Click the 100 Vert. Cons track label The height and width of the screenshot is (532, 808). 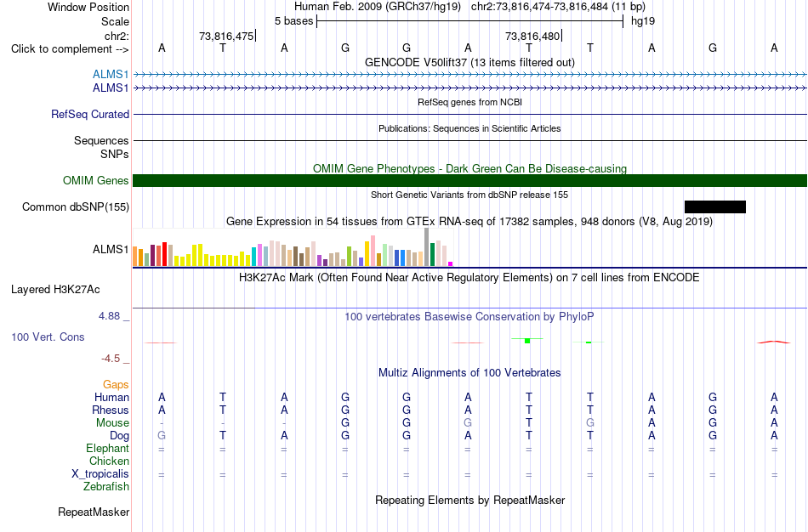(x=48, y=337)
